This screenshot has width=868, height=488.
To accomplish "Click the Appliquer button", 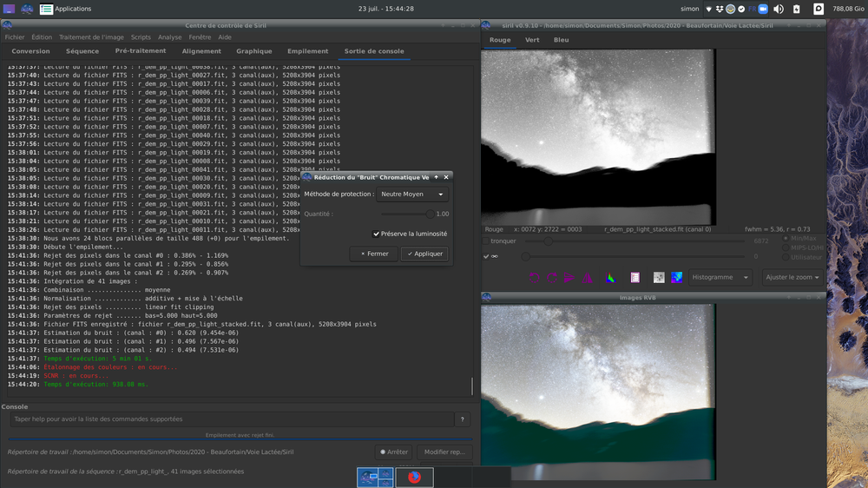I will 424,254.
